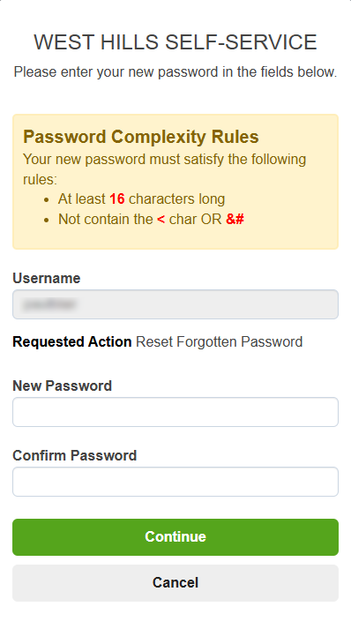
Task: Click the 'Please enter your new password' instruction
Action: (x=175, y=71)
